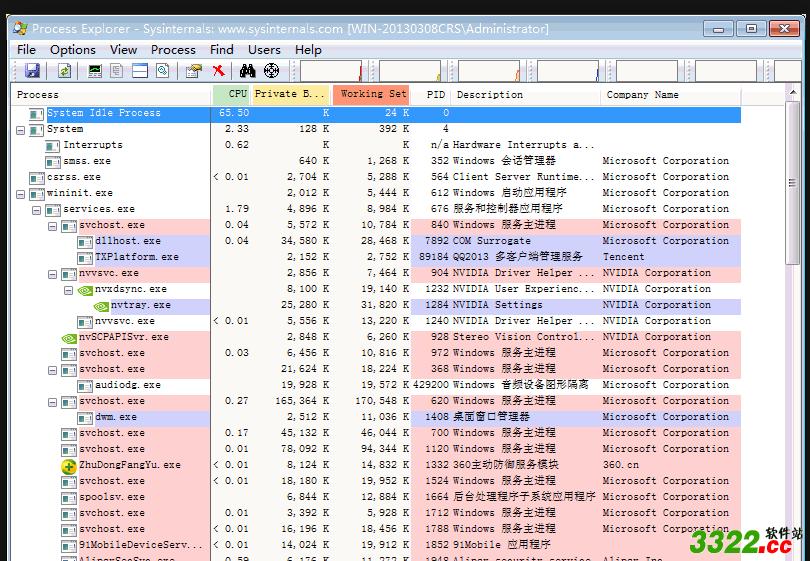810x561 pixels.
Task: Open the Find menu
Action: click(222, 50)
